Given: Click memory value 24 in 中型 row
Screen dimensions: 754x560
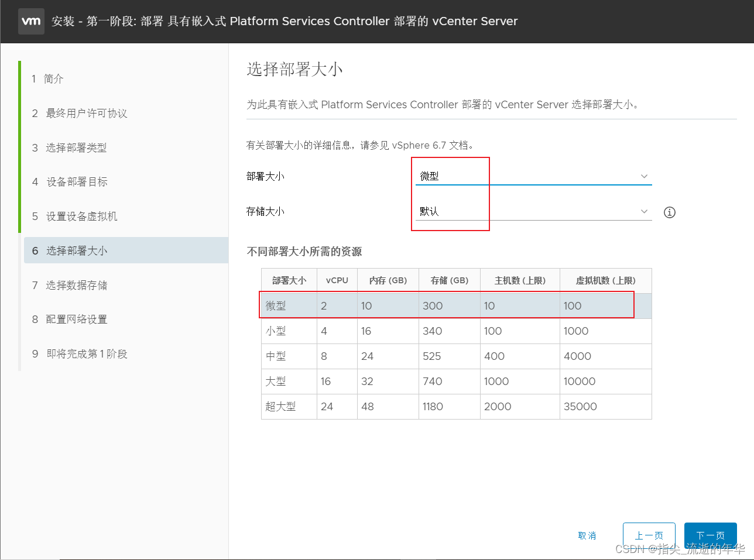Looking at the screenshot, I should click(x=367, y=356).
